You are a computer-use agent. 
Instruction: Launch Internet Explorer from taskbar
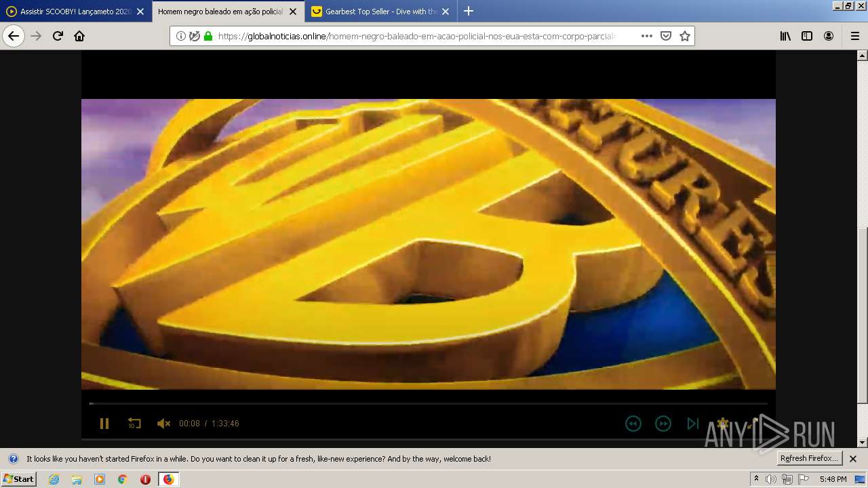pyautogui.click(x=54, y=479)
